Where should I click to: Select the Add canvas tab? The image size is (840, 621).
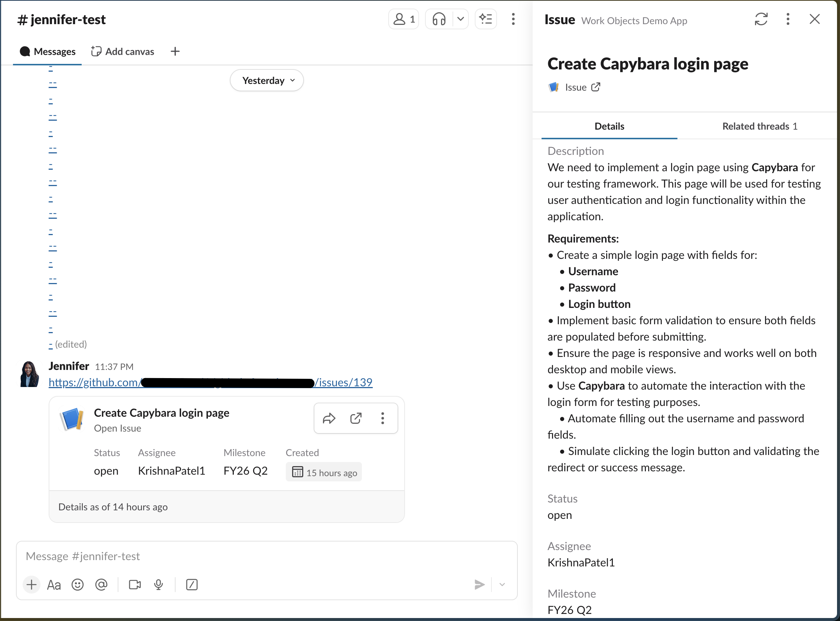click(122, 52)
